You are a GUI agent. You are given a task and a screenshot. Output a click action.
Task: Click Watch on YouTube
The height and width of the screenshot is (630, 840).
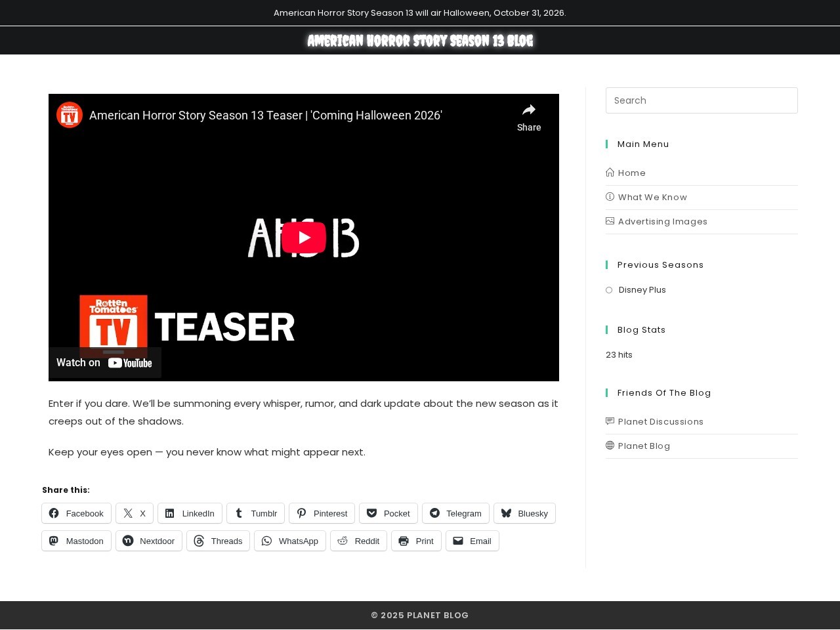tap(105, 363)
